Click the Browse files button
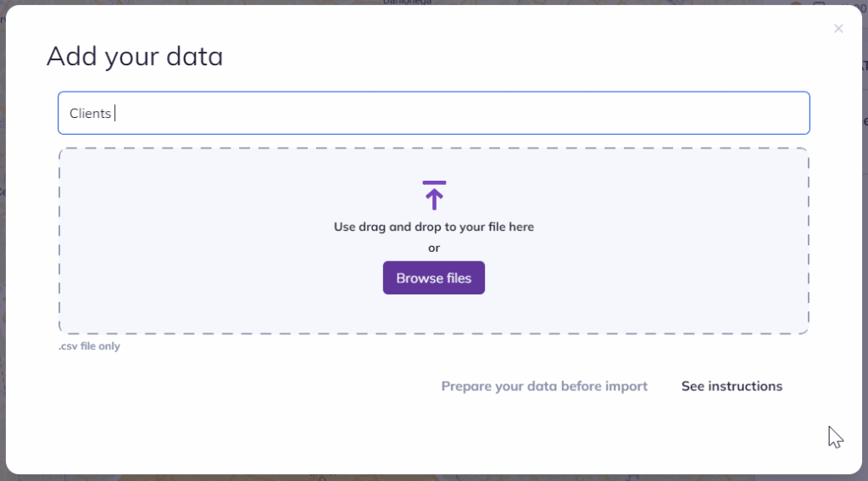868x481 pixels. tap(434, 277)
